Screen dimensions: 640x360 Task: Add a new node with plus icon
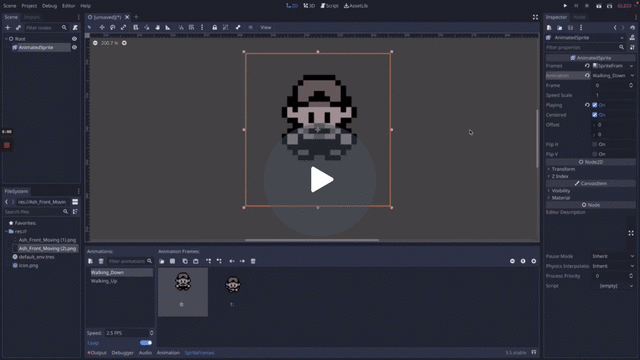(x=7, y=28)
